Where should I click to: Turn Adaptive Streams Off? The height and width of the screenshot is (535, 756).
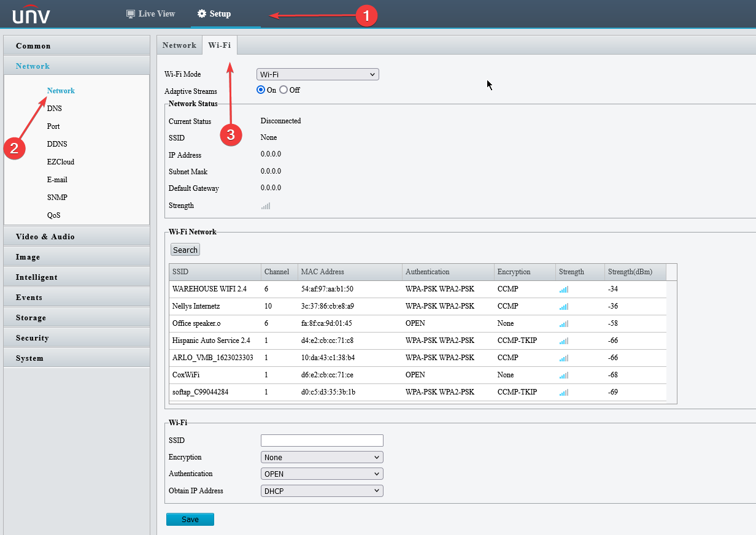coord(283,90)
